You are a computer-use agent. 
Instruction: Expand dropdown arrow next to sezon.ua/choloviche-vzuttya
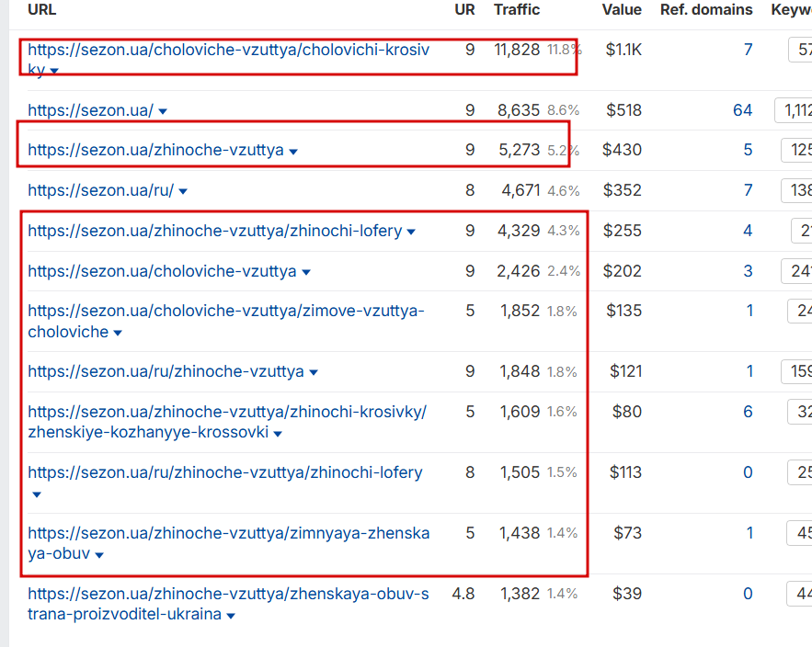pos(306,272)
